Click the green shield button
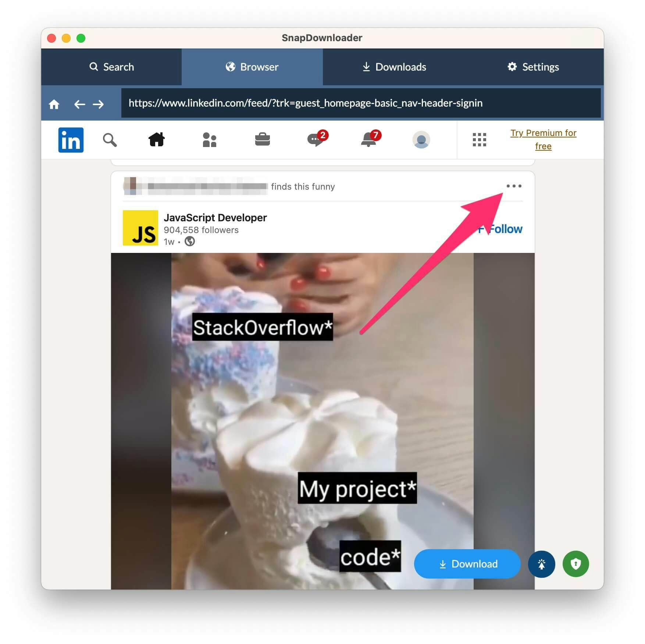 coord(576,564)
